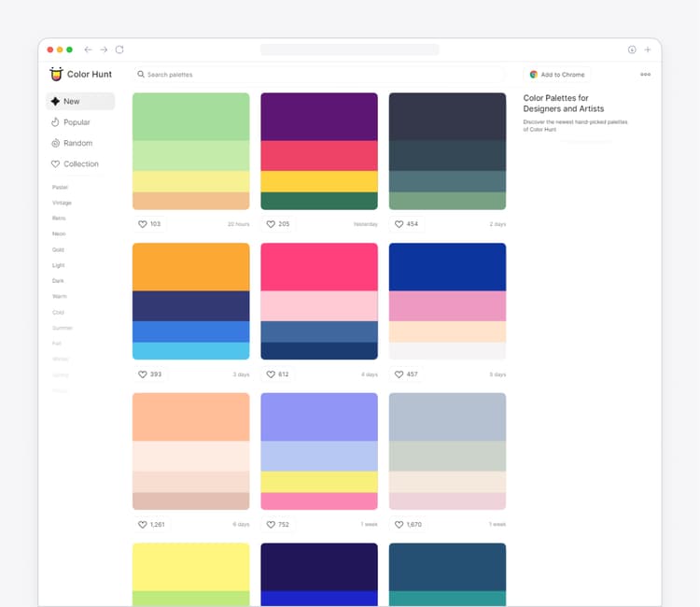Screen dimensions: 700x607
Task: Click the sparkle icon next to New
Action: click(x=55, y=102)
